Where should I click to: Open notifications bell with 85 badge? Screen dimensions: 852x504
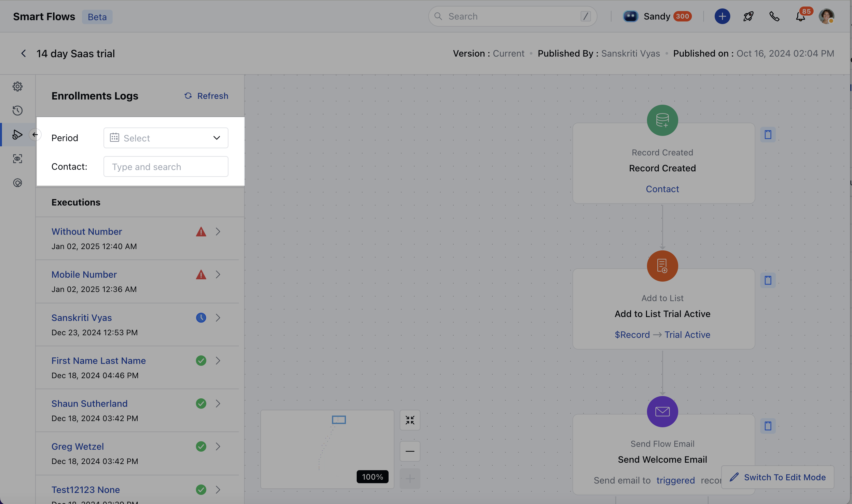pyautogui.click(x=800, y=16)
